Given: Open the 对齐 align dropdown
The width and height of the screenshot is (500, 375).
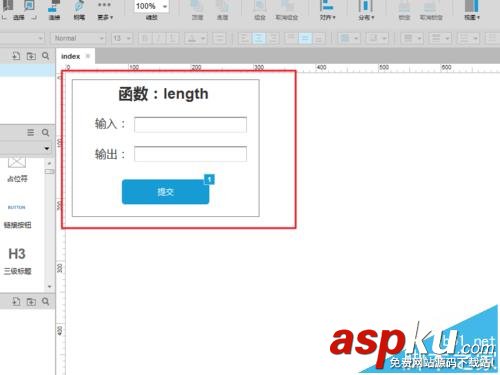Looking at the screenshot, I should point(328,10).
